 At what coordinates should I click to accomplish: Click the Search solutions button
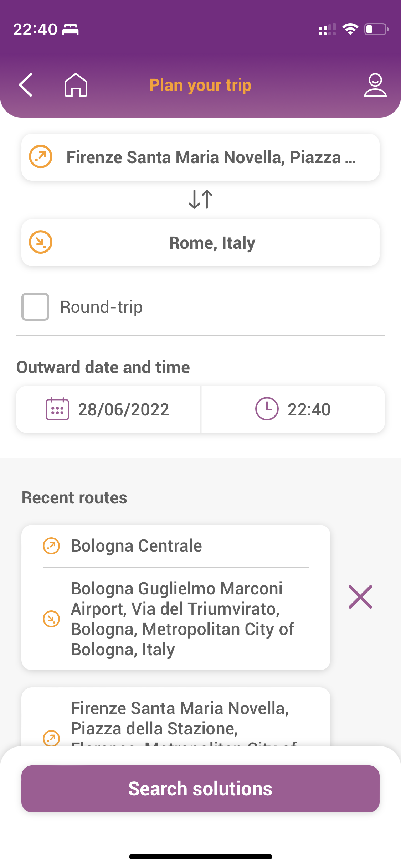[200, 789]
